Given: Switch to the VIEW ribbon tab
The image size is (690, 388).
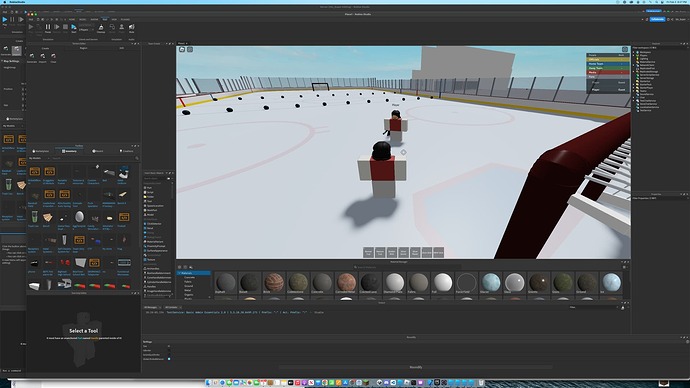Looking at the screenshot, I should [x=114, y=19].
